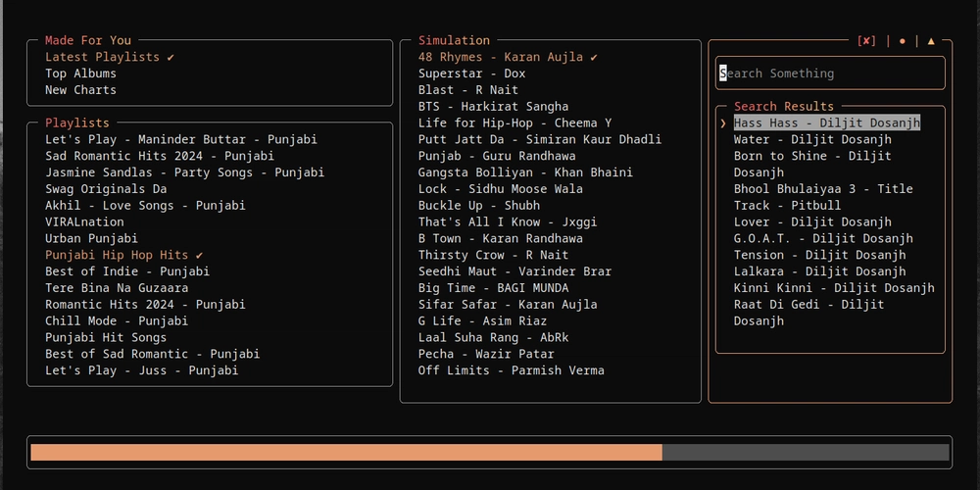Choose Raat Di Gedi search result
980x490 pixels.
(808, 313)
